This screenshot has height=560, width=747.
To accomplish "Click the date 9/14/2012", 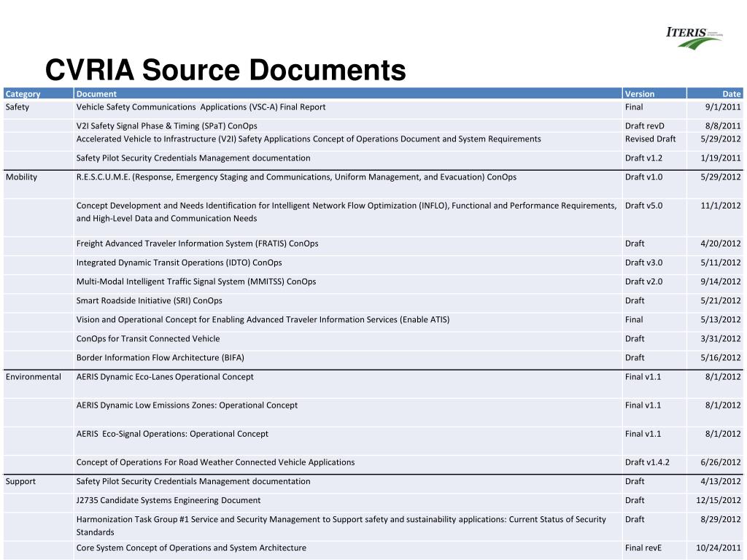I will point(720,282).
